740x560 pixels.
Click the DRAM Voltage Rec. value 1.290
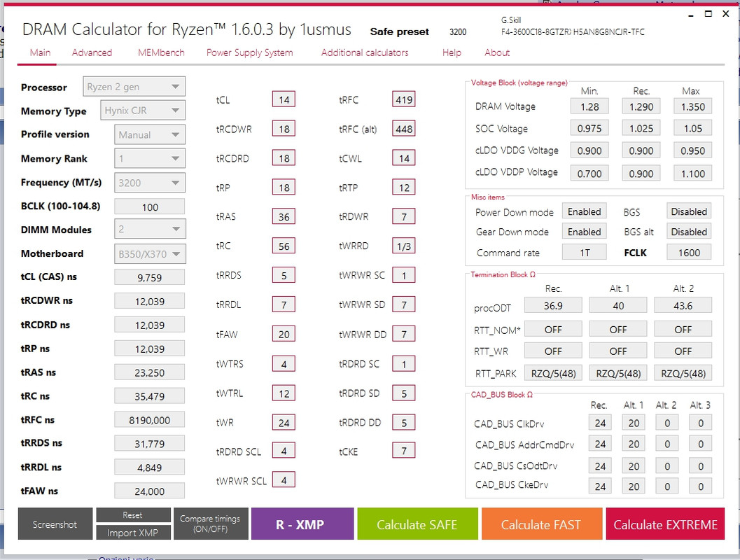point(641,106)
